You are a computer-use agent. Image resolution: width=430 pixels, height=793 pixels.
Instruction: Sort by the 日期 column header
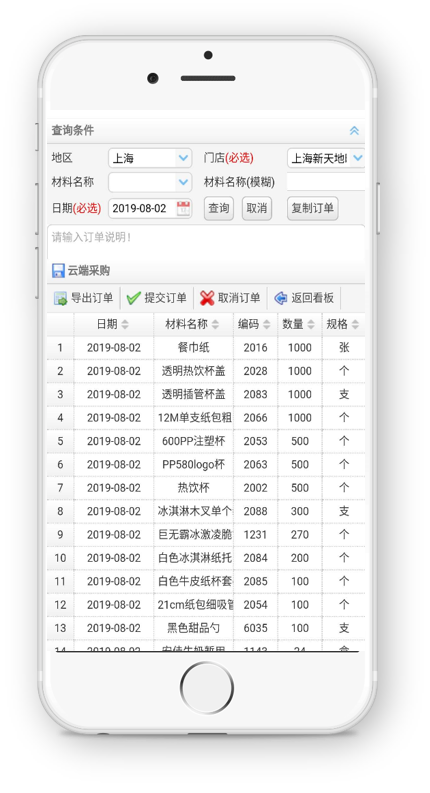coord(114,324)
